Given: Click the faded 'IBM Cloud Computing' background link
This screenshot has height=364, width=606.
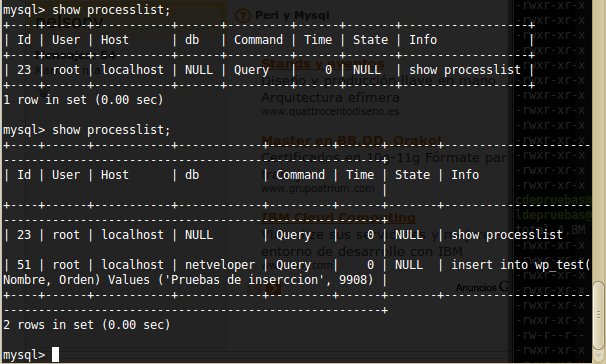Looking at the screenshot, I should click(x=338, y=217).
